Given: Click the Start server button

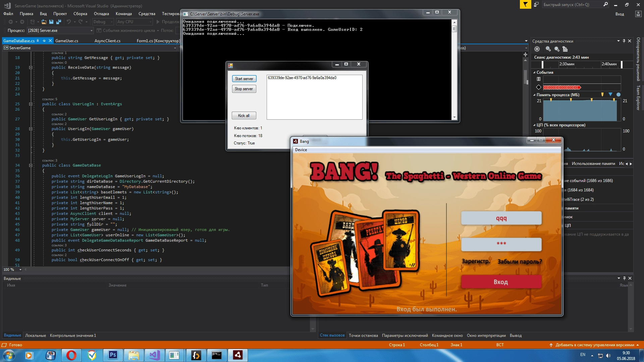Looking at the screenshot, I should (x=244, y=79).
